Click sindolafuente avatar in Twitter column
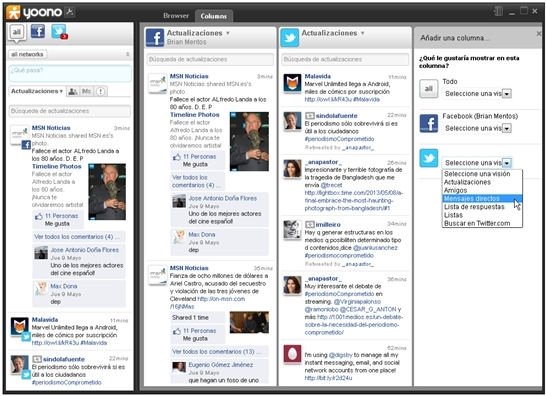Image resolution: width=546 pixels, height=396 pixels. (292, 121)
